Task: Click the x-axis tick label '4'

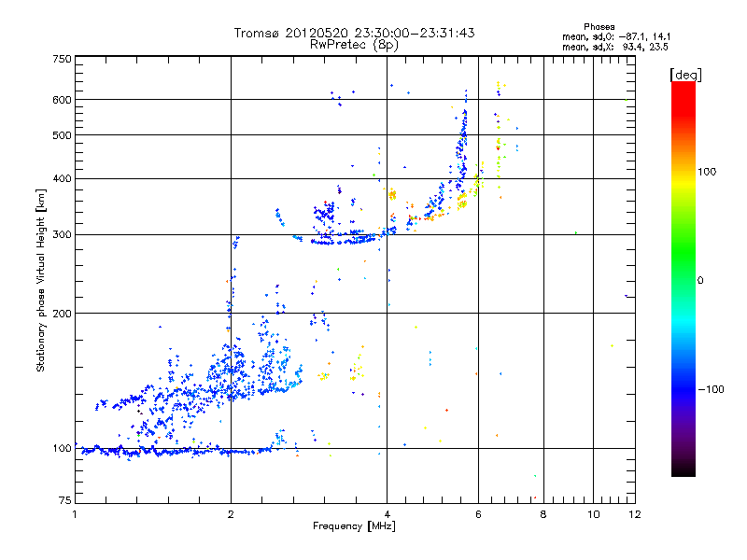Action: [388, 514]
